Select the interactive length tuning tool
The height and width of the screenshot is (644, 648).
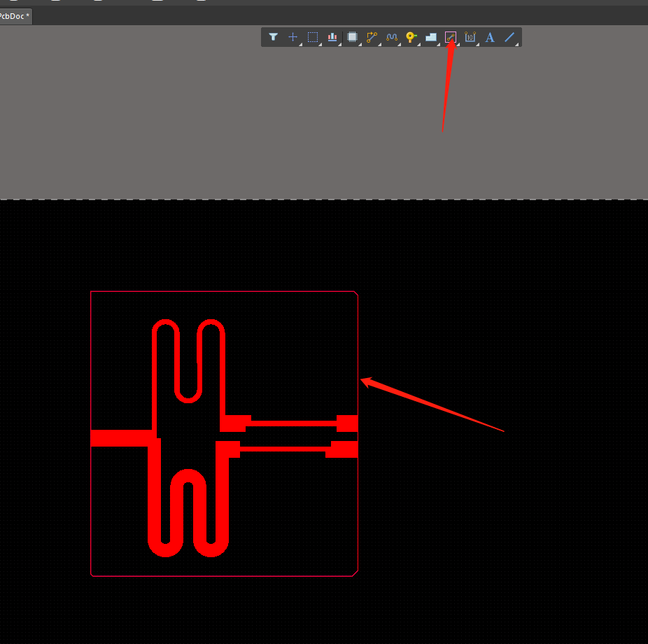391,37
